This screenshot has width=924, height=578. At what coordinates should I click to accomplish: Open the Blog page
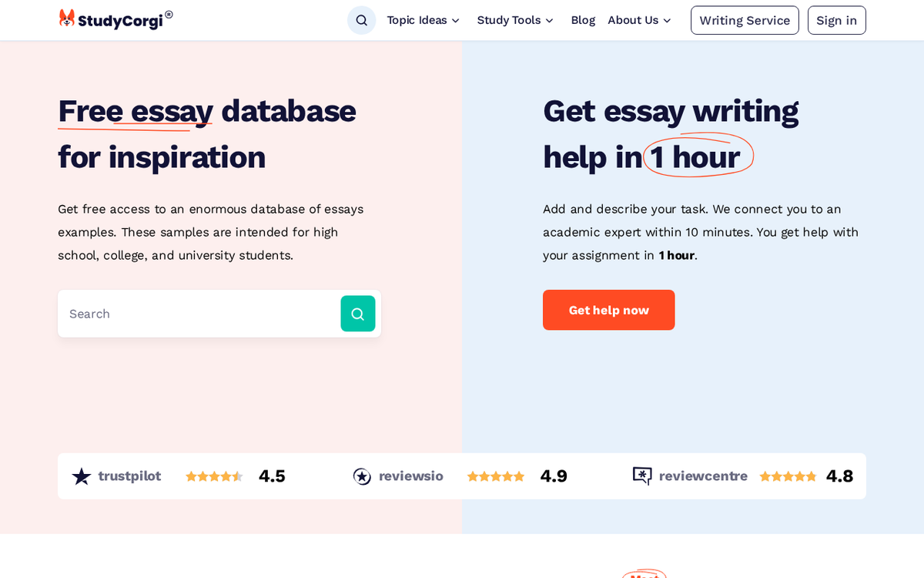(583, 20)
